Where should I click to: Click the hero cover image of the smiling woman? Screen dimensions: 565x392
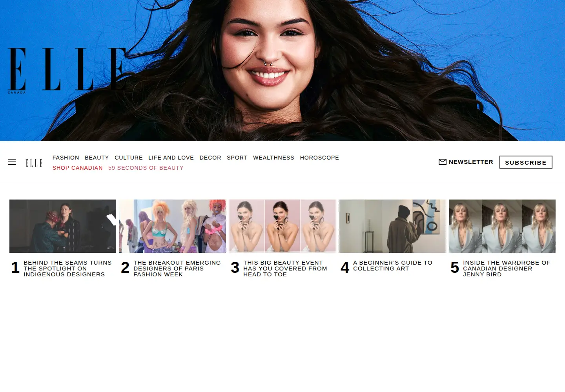point(282,71)
